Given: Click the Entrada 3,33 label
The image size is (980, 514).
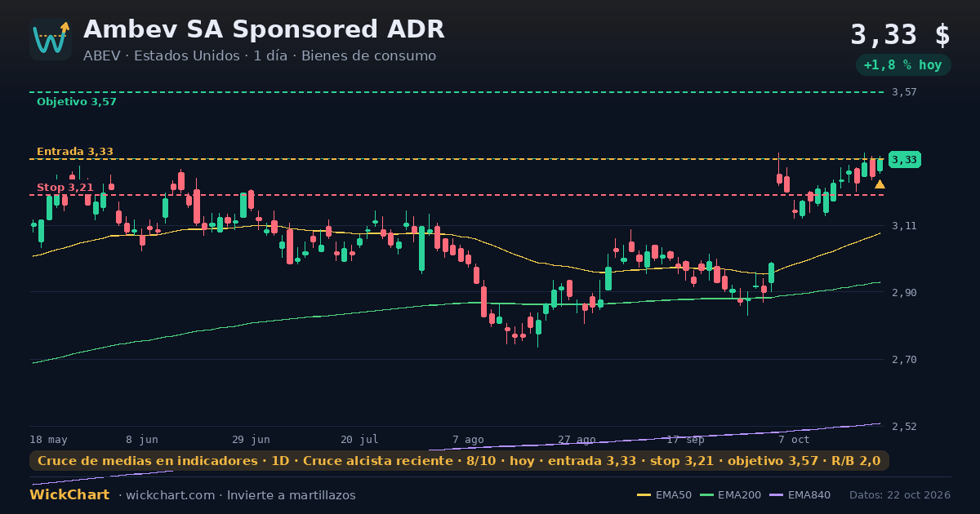Looking at the screenshot, I should pyautogui.click(x=75, y=152).
